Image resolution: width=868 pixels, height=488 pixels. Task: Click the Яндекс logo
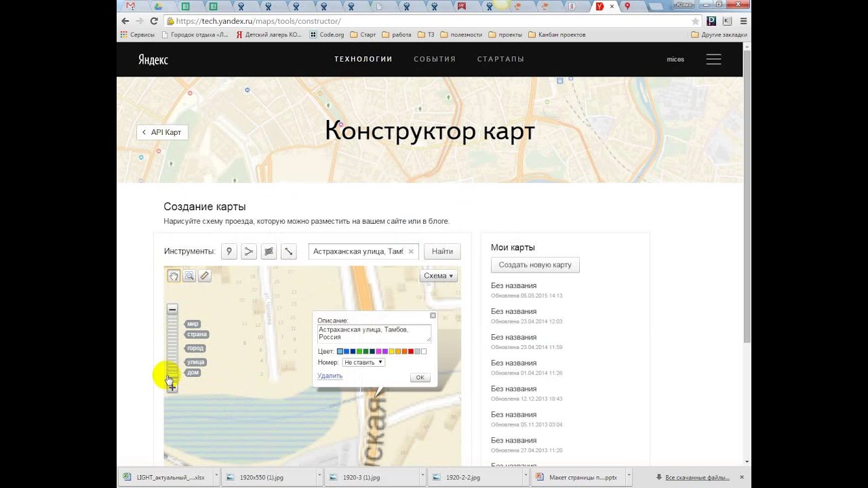pos(153,60)
